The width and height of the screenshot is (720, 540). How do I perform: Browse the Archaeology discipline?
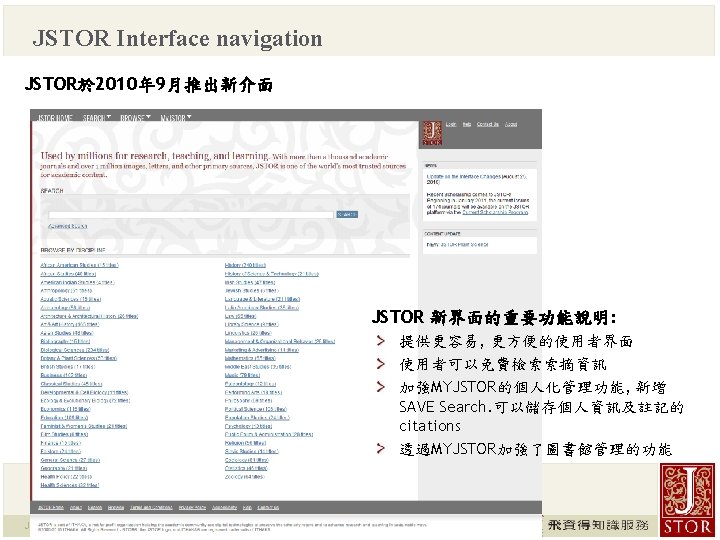coord(65,308)
